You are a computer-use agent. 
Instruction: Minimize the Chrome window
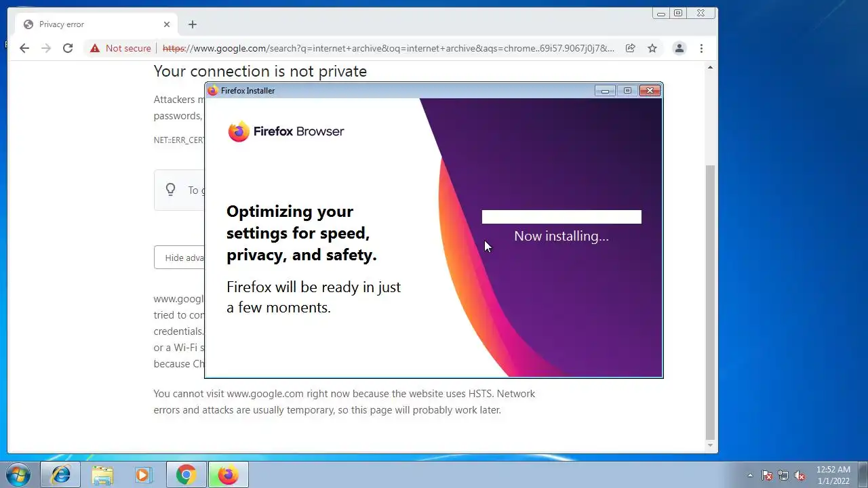tap(660, 13)
